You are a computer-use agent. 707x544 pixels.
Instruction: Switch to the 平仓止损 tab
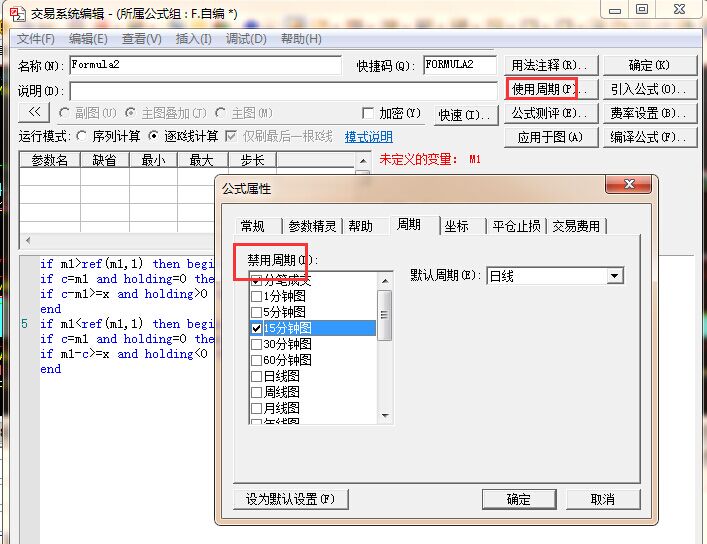pos(517,226)
